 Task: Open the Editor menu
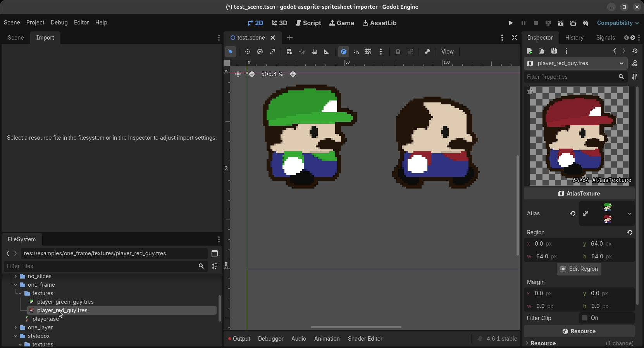(81, 23)
